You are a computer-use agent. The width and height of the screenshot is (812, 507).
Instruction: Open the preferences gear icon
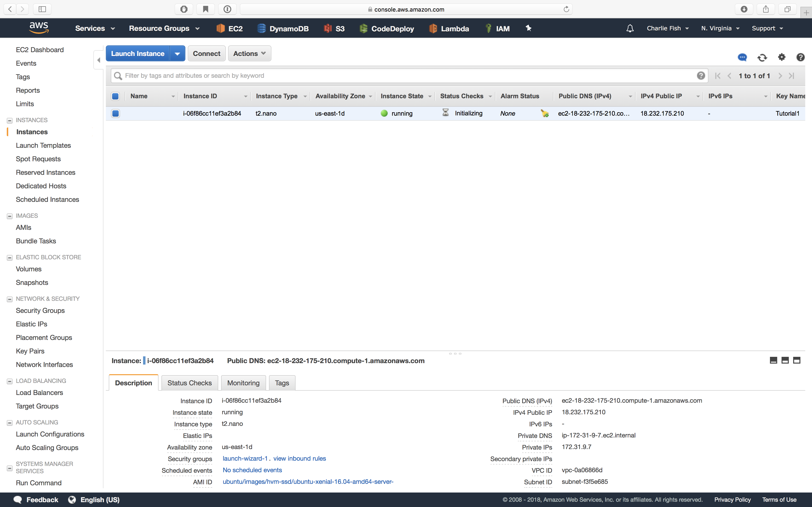pos(782,57)
